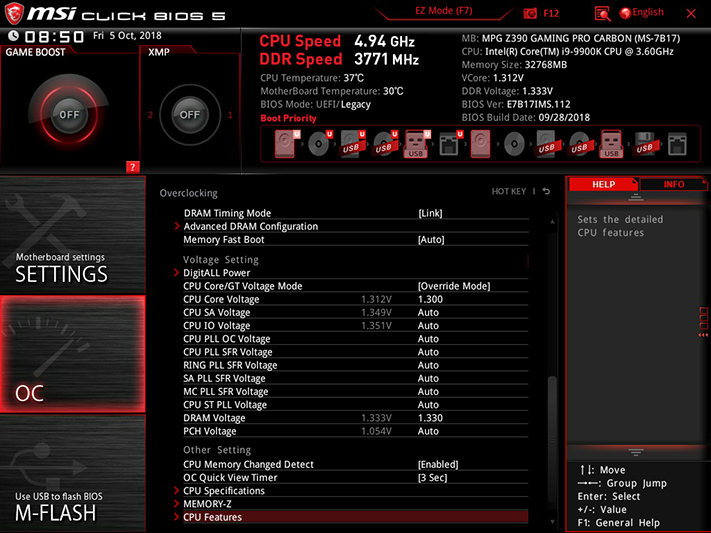The width and height of the screenshot is (711, 533).
Task: Click the red question mark help icon
Action: [x=132, y=167]
